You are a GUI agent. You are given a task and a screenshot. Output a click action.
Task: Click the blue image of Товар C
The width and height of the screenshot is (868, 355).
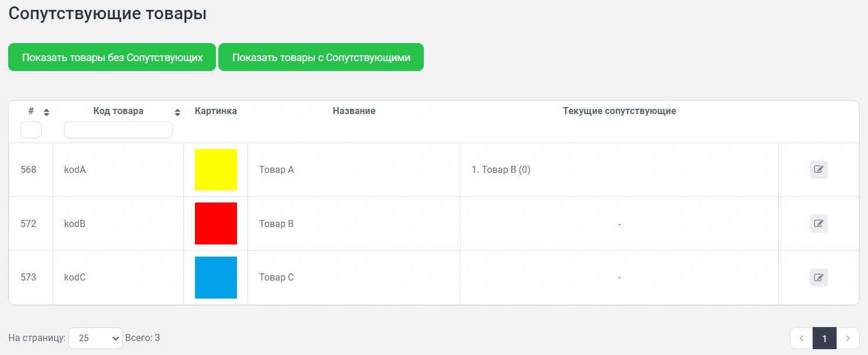click(216, 277)
